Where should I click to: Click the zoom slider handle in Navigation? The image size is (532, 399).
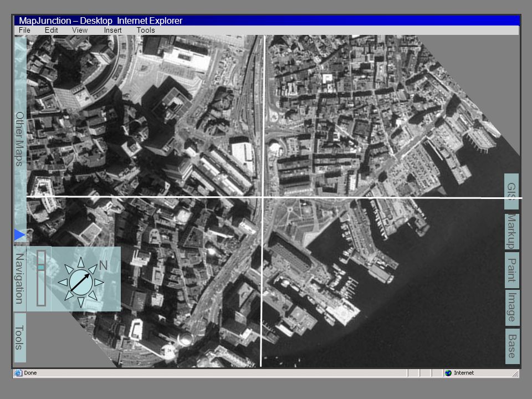tap(41, 268)
